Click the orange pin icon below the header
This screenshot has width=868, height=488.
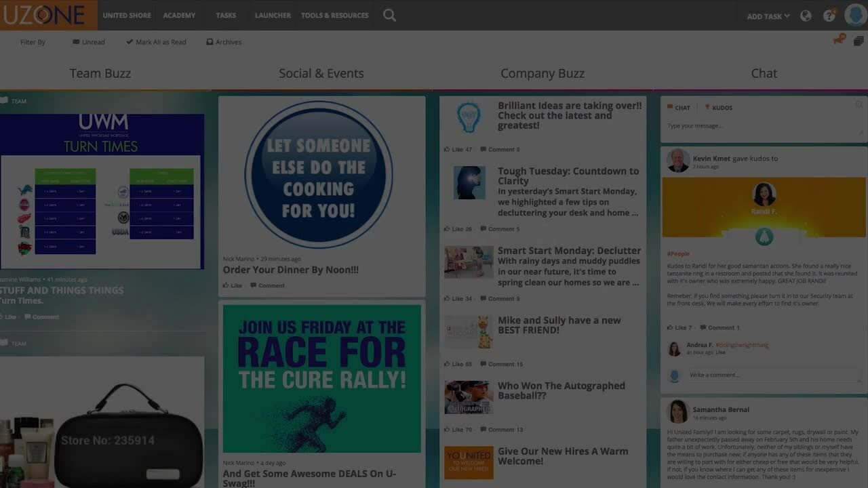point(839,40)
